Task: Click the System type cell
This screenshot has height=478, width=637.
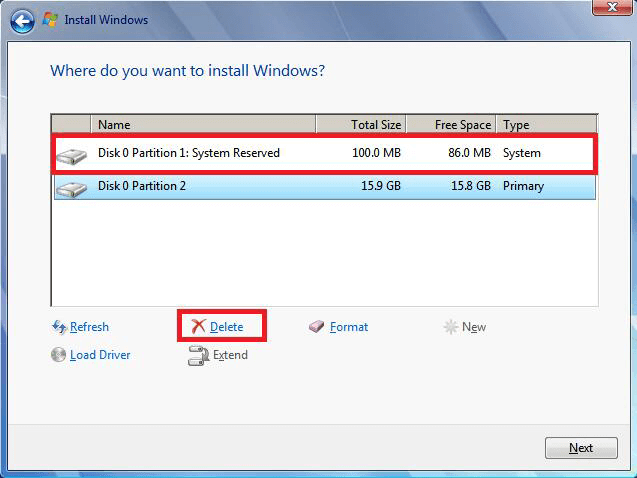Action: click(x=522, y=154)
